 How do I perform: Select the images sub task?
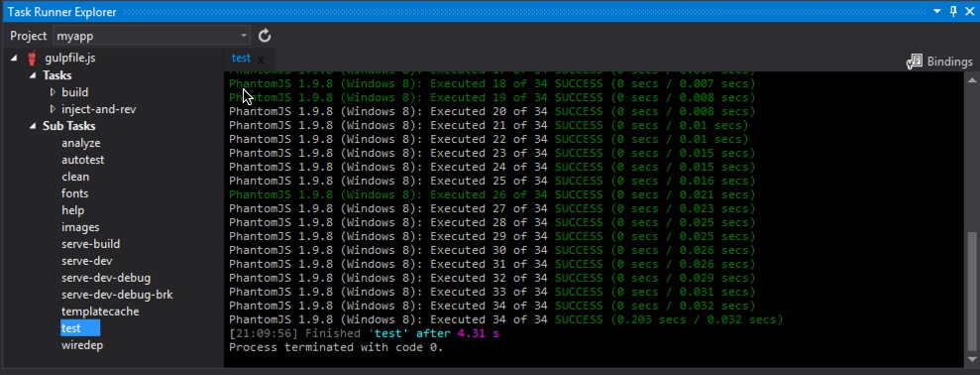(80, 227)
